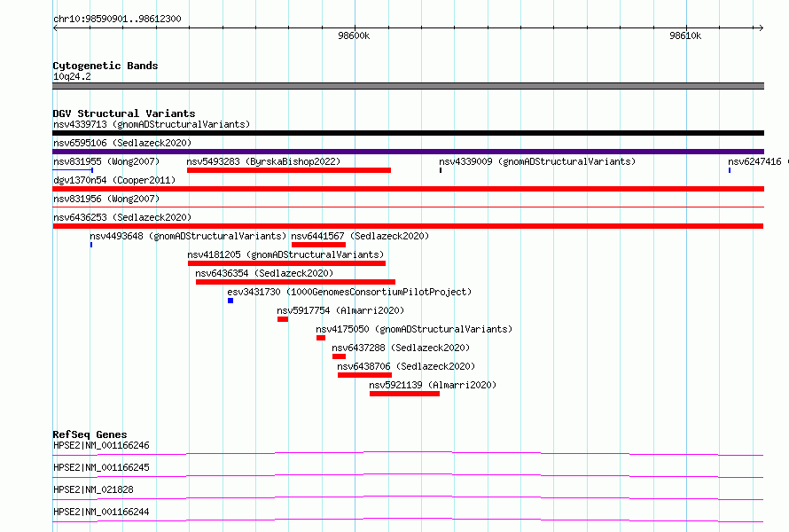The width and height of the screenshot is (789, 532).
Task: Open the nsv4339713 (gnomADStructuralVariants) label
Action: pos(152,124)
